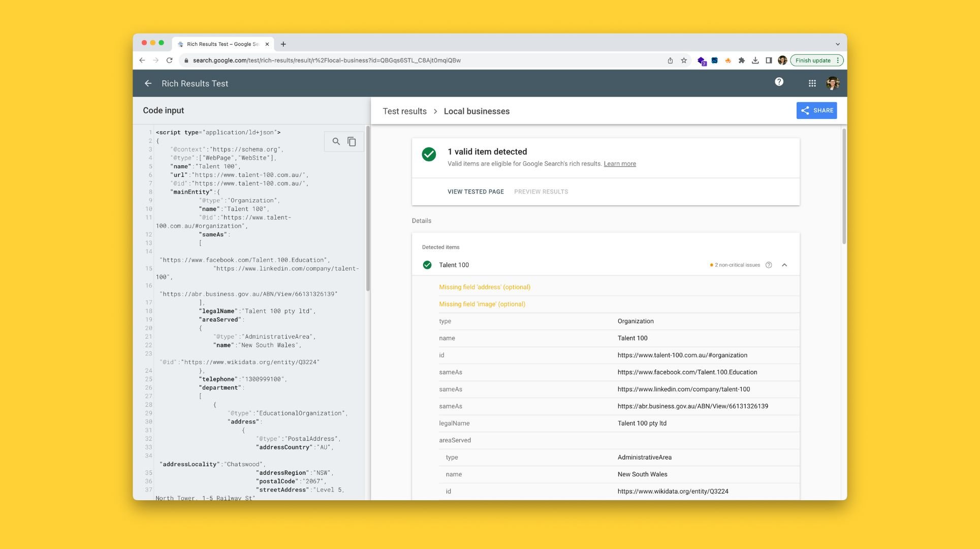
Task: Click the search icon in code input
Action: 336,141
